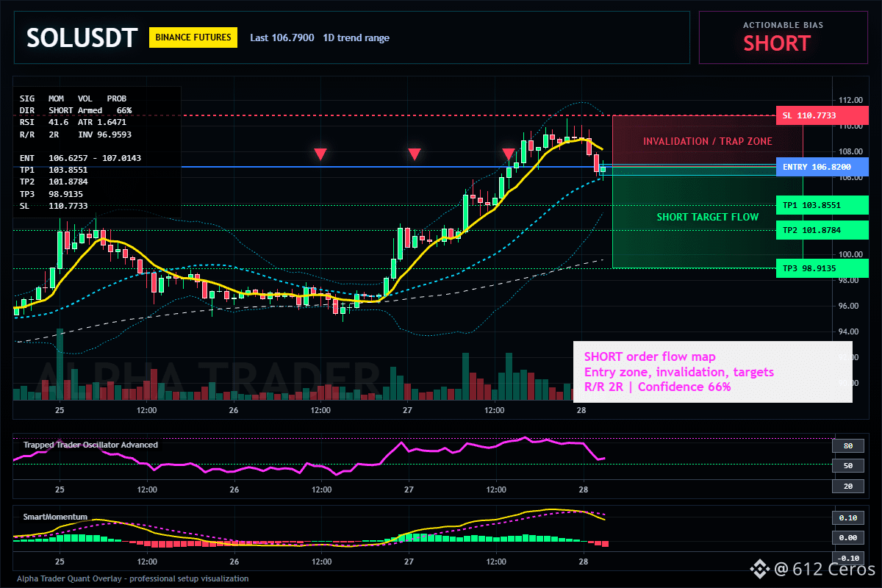Click the Last 106.7900 price text
The height and width of the screenshot is (588, 882).
point(282,38)
